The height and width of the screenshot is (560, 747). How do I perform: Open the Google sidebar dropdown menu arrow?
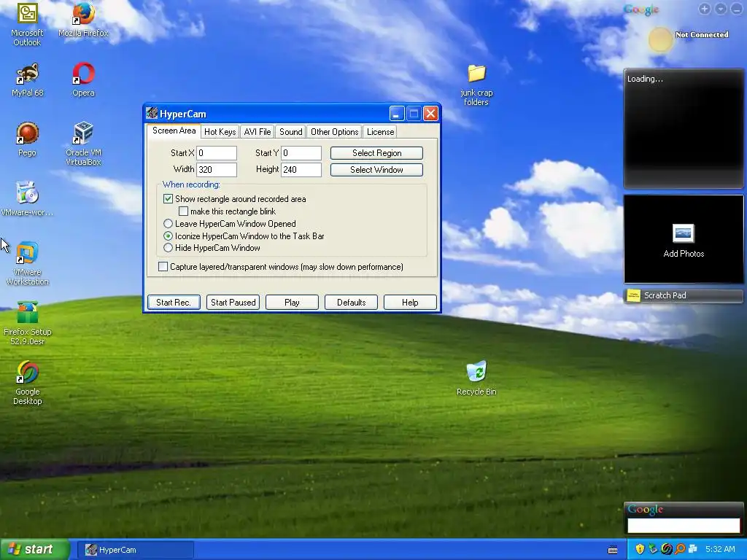(721, 9)
